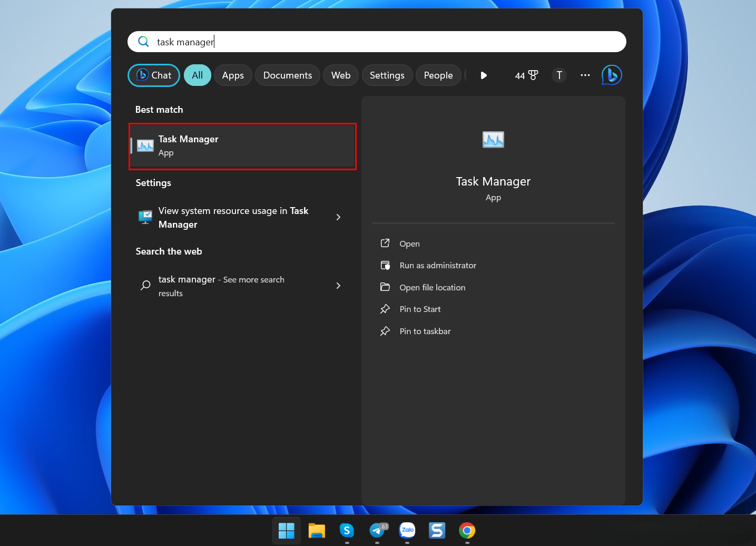Switch to the Web tab

click(340, 75)
